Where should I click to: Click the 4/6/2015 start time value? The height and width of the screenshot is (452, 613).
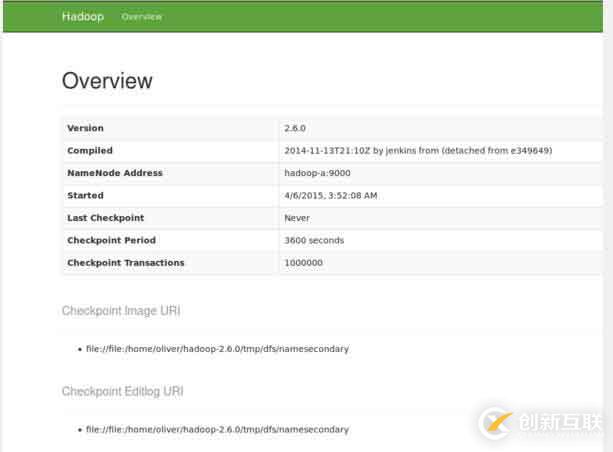point(331,196)
